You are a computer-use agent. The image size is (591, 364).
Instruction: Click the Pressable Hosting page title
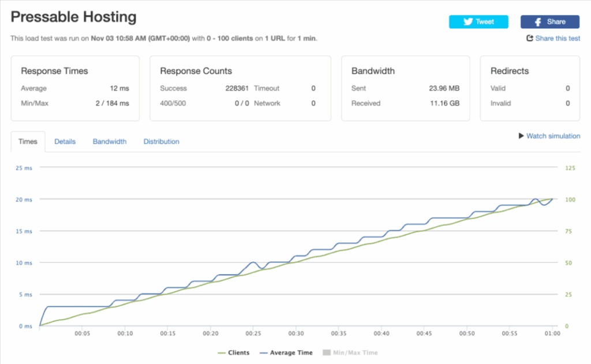[73, 17]
